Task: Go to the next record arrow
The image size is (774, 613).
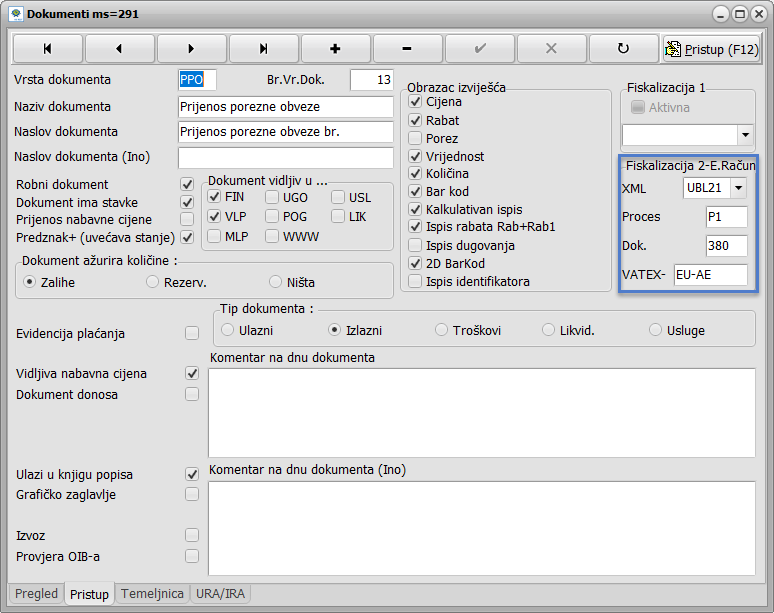Action: pyautogui.click(x=191, y=48)
